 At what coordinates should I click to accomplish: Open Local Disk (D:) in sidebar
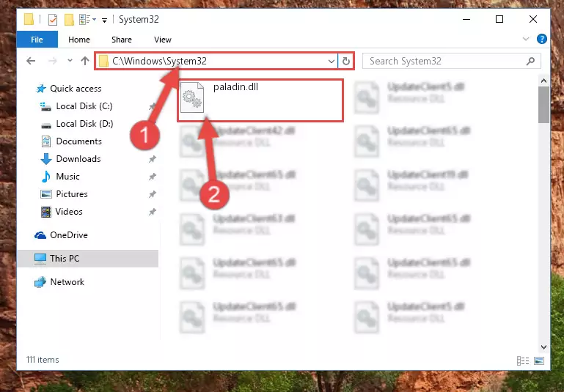coord(84,124)
